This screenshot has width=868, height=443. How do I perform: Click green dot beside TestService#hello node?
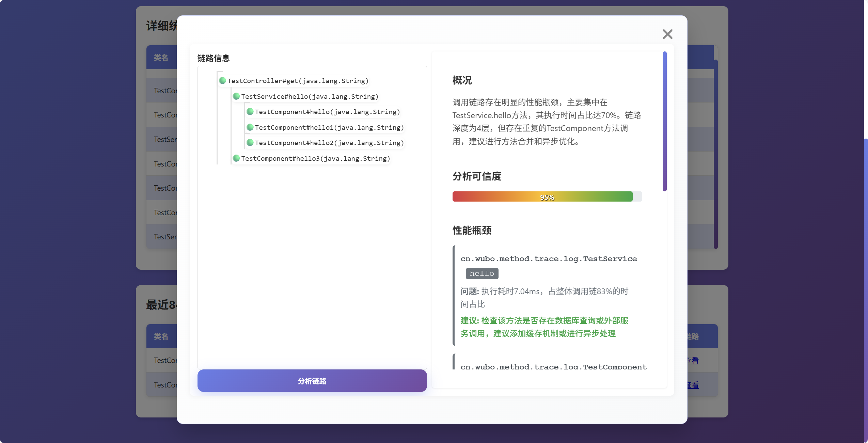pyautogui.click(x=236, y=96)
